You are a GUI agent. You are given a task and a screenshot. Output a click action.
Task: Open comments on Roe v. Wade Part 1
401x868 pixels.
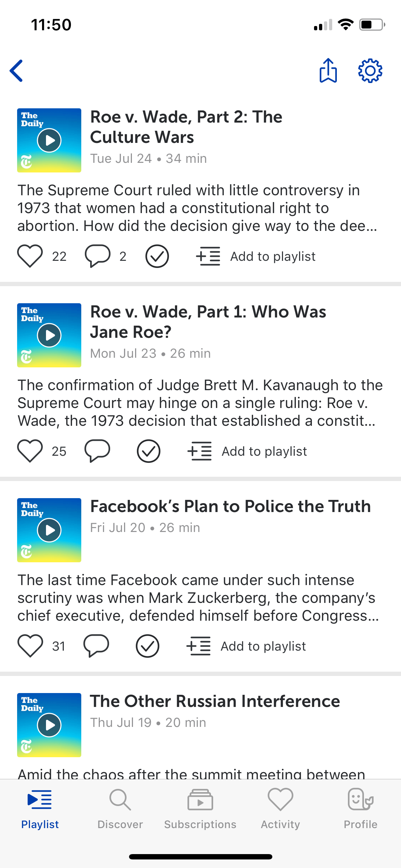tap(97, 451)
